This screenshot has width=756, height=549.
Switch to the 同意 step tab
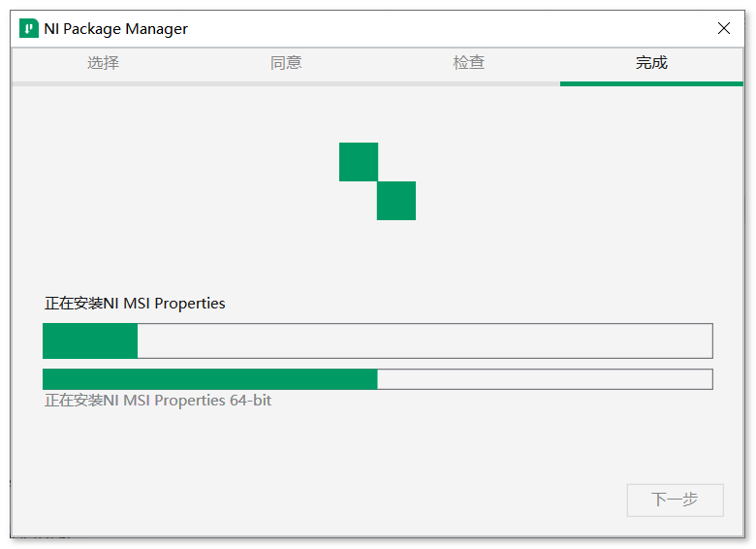(286, 63)
